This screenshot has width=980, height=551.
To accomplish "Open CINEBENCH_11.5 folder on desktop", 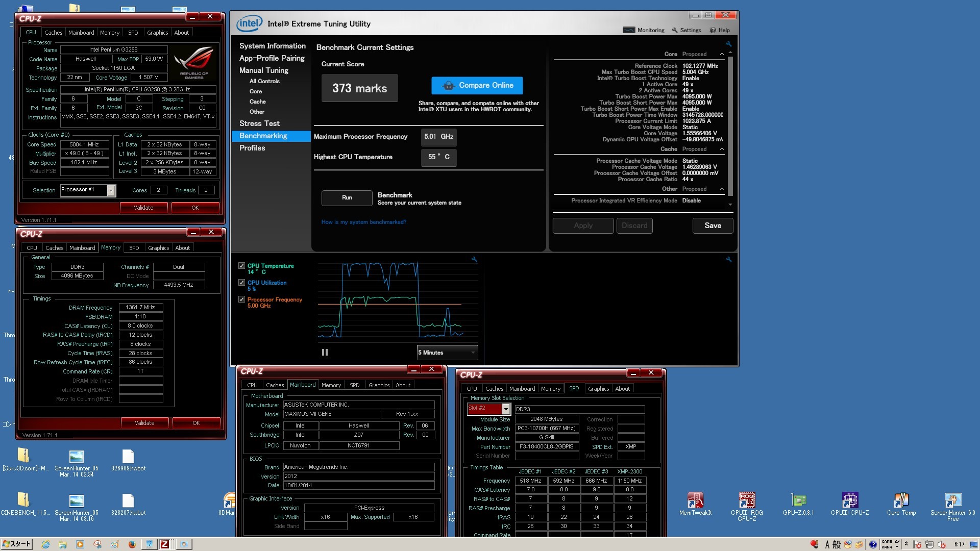I will [x=24, y=504].
